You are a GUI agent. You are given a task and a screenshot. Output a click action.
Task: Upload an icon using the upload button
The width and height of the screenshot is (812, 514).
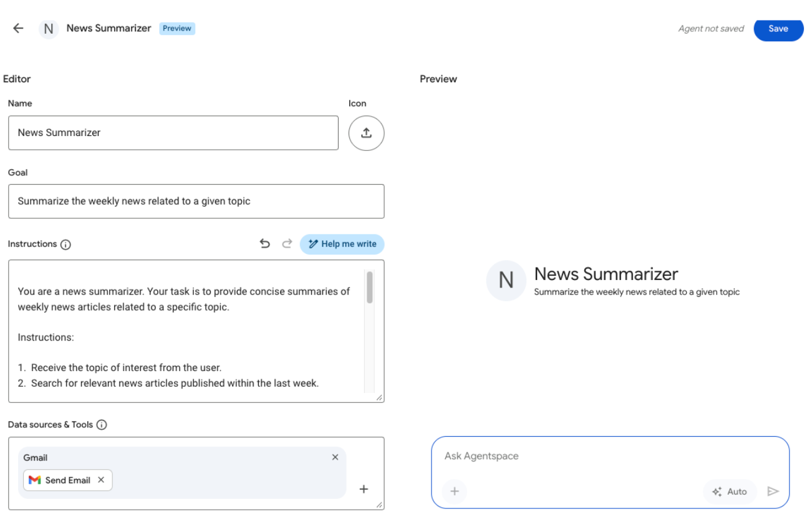[x=366, y=133]
